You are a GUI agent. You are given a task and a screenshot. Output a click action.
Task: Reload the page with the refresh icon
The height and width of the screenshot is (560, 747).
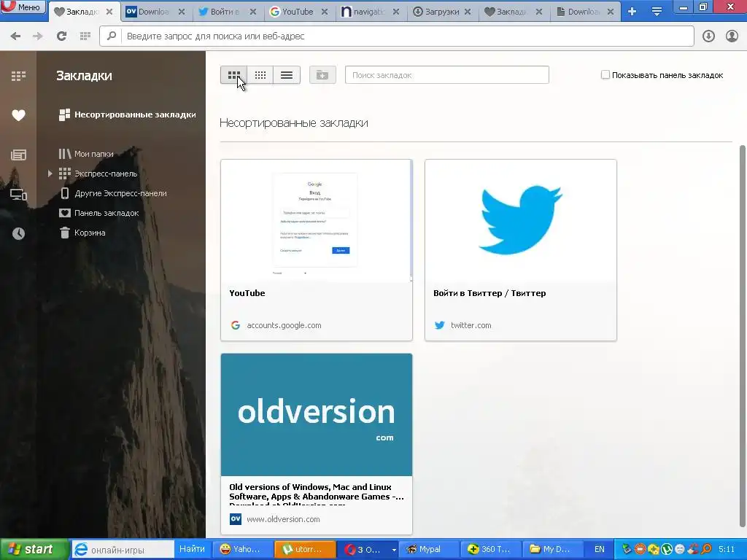click(61, 36)
